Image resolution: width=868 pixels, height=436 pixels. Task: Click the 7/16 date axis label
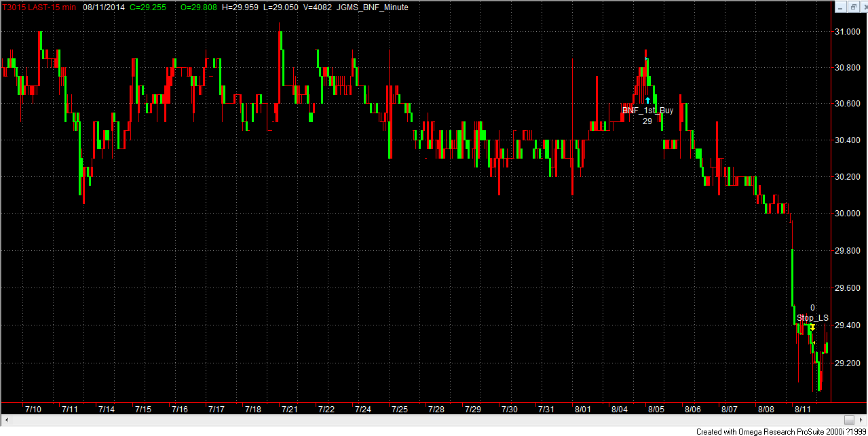(x=179, y=409)
